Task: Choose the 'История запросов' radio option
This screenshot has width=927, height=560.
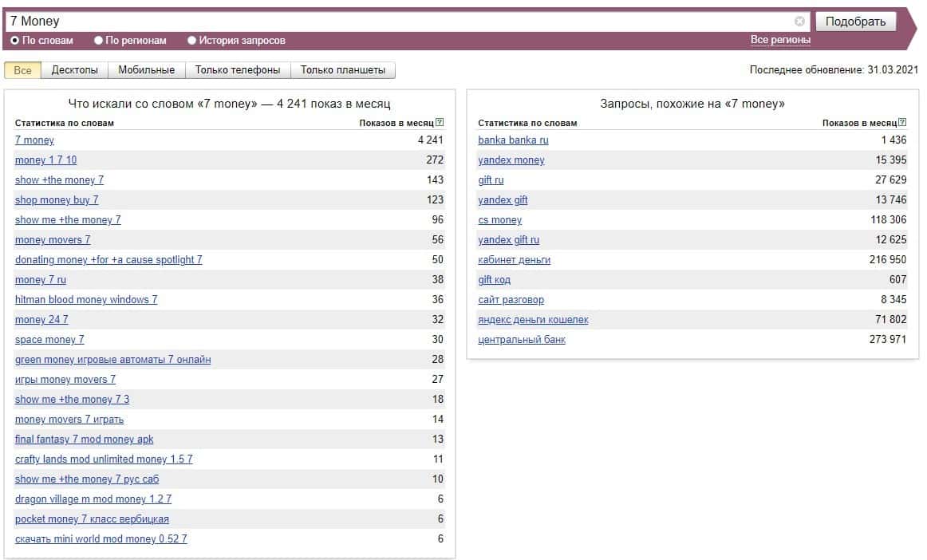Action: (x=192, y=40)
